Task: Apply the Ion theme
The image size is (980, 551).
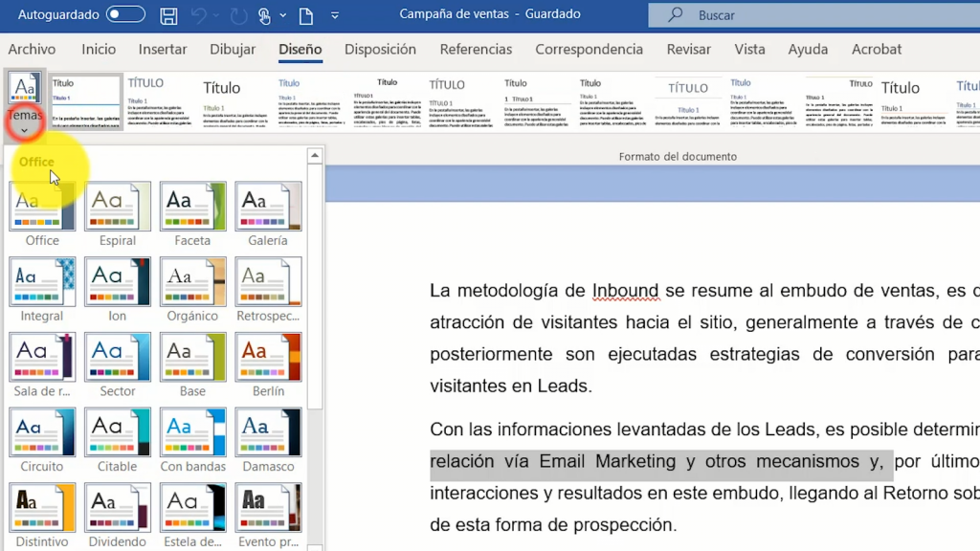Action: click(118, 290)
